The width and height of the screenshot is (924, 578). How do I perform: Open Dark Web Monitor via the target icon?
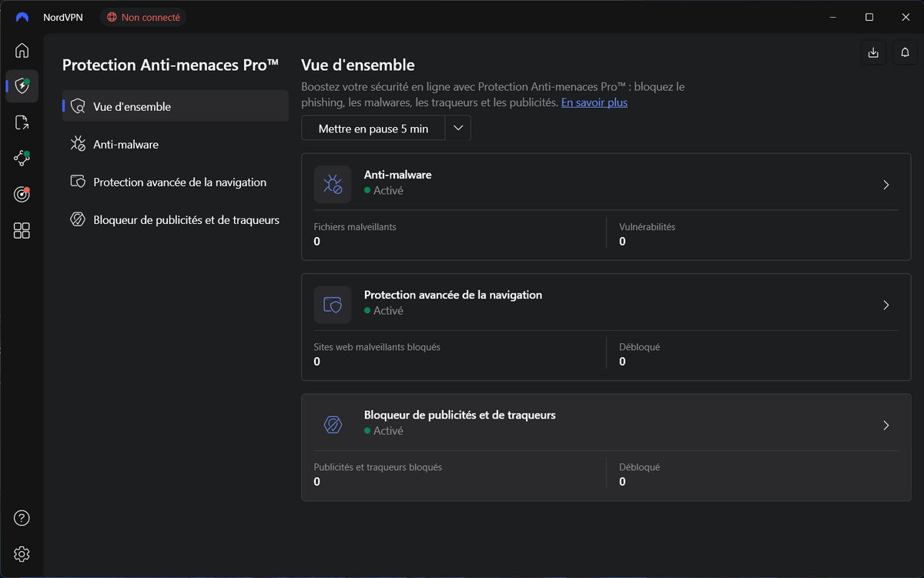(22, 194)
